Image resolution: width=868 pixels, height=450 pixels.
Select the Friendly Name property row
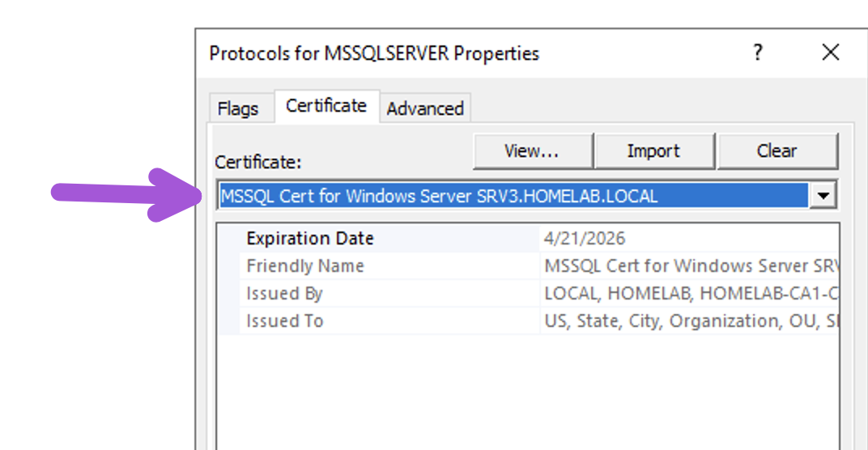tap(528, 266)
